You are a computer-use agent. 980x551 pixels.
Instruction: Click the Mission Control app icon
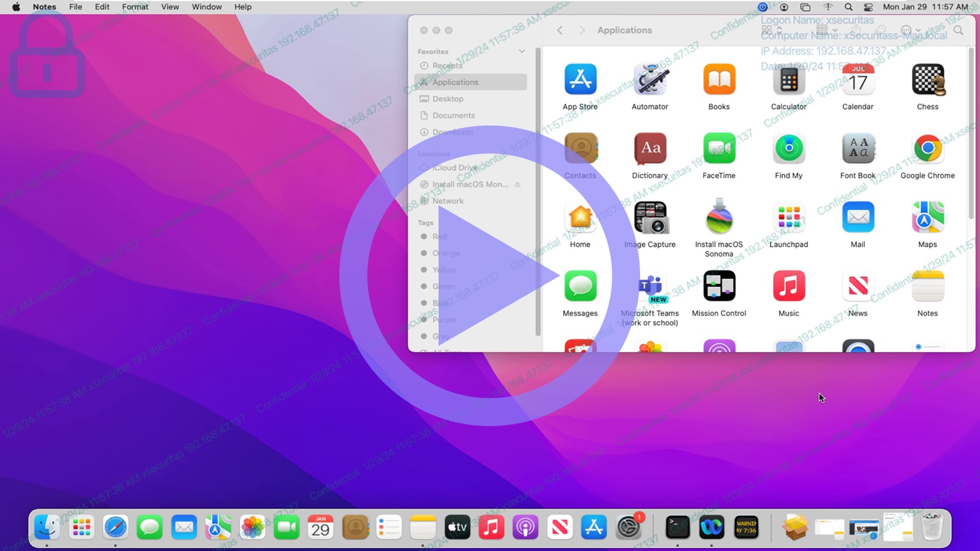pyautogui.click(x=719, y=287)
